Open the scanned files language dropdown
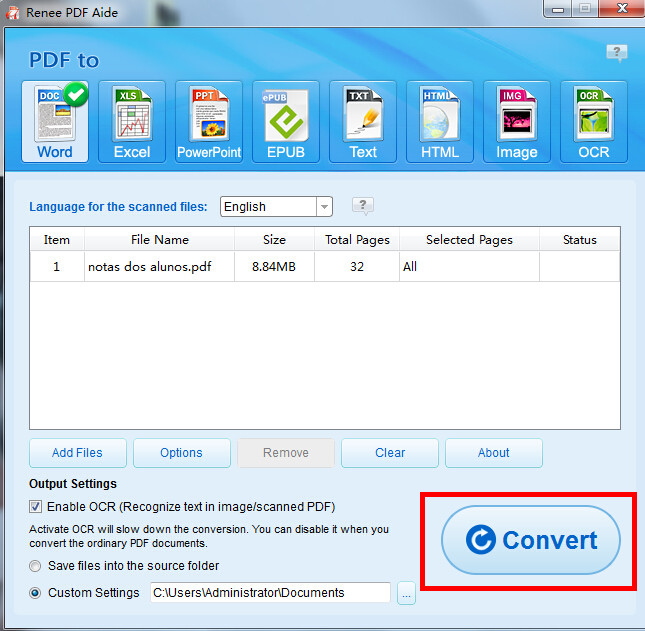This screenshot has width=645, height=631. (276, 206)
